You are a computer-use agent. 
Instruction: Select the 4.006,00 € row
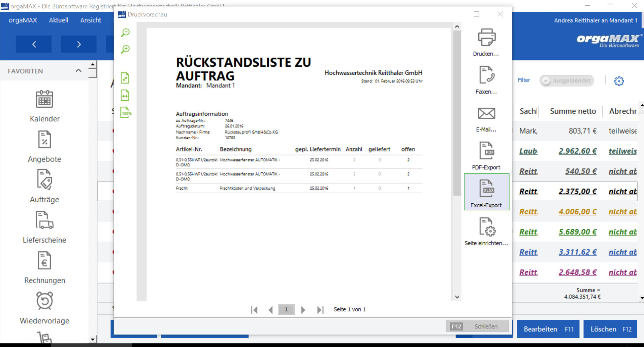574,212
